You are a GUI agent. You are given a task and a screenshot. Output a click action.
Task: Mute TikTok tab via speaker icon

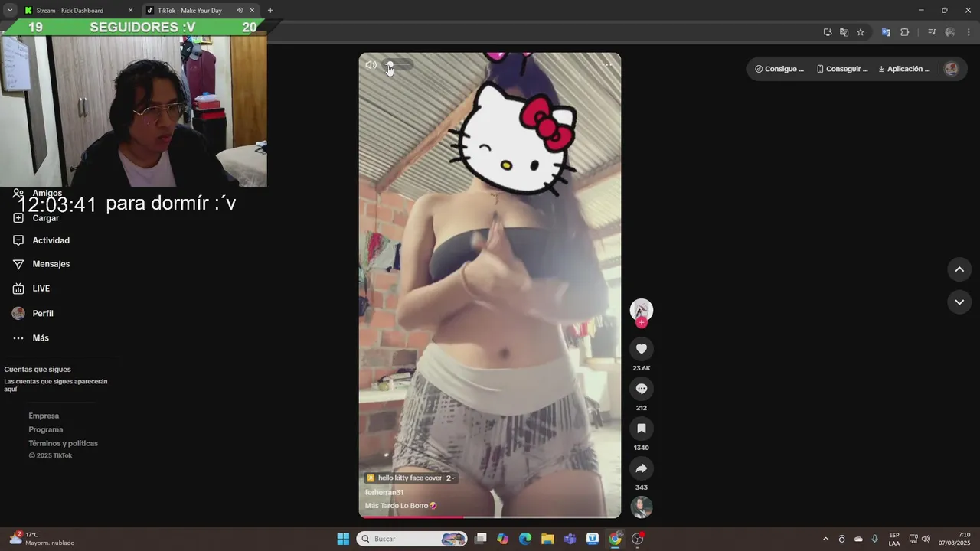point(240,10)
